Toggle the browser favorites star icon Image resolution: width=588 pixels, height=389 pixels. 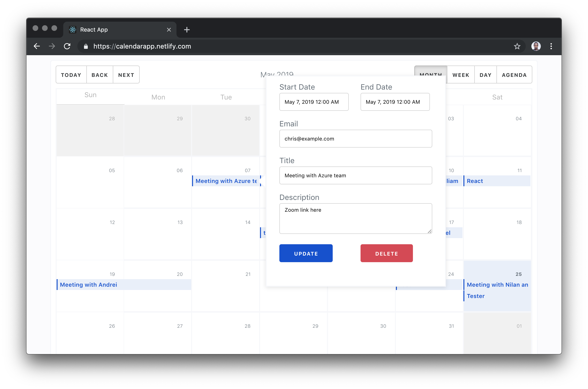[x=518, y=46]
